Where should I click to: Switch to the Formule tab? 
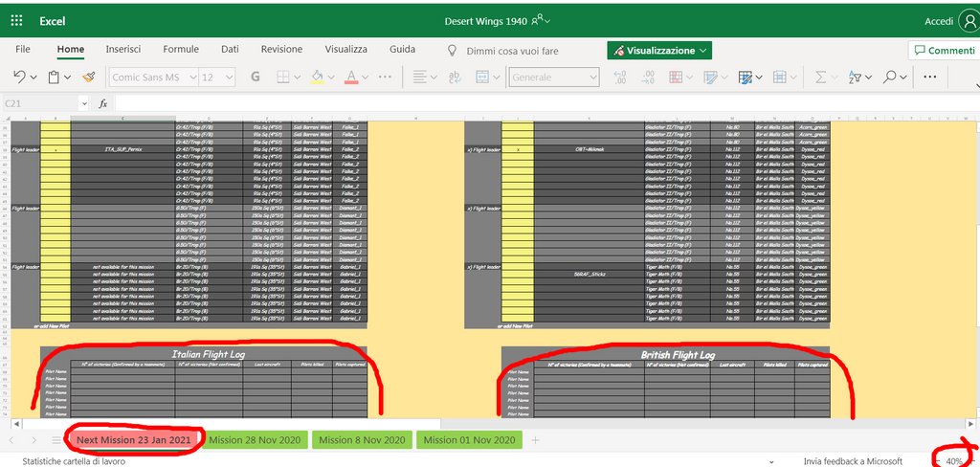(181, 49)
